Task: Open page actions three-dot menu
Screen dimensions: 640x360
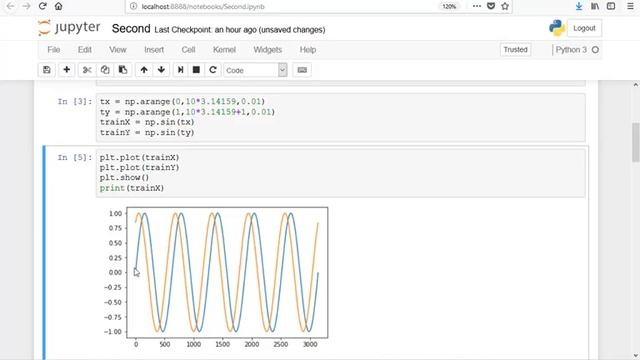Action: (476, 6)
